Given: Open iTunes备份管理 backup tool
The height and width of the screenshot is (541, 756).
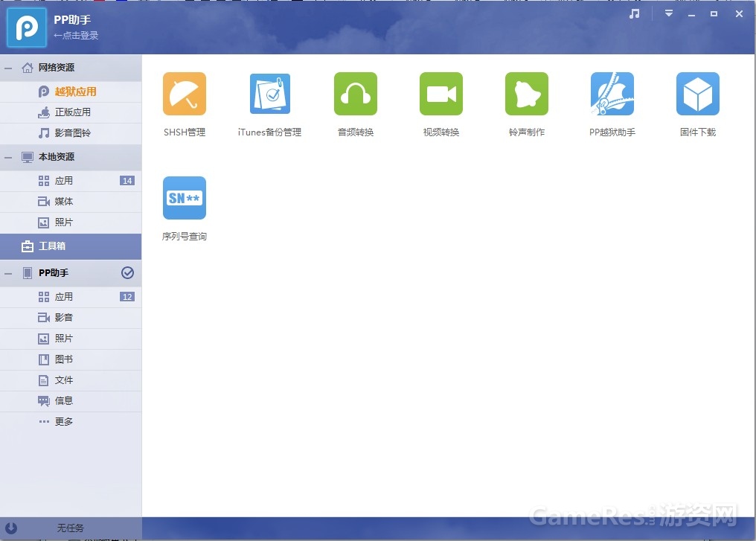Looking at the screenshot, I should click(x=270, y=94).
